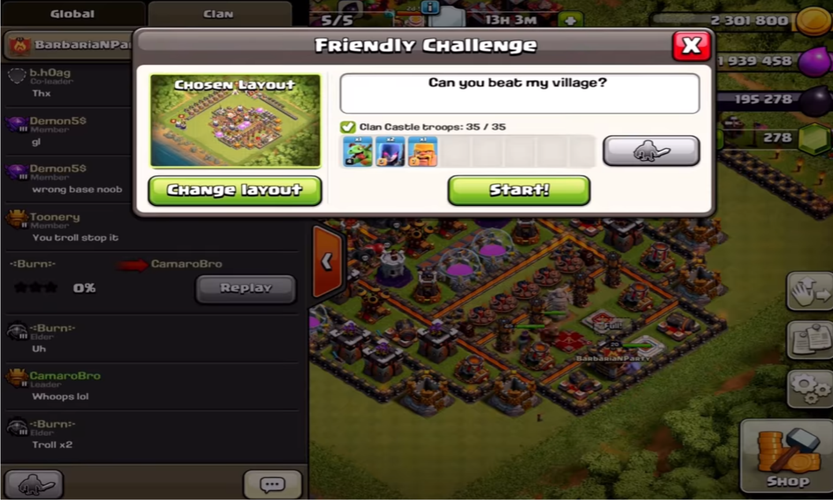Viewport: 833px width, 500px height.
Task: Open the Shop with hammer icon
Action: [x=788, y=456]
